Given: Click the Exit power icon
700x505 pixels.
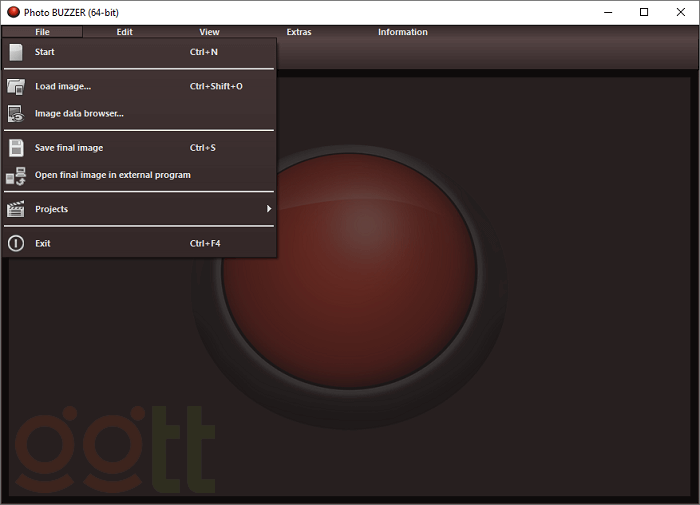Looking at the screenshot, I should click(x=16, y=244).
